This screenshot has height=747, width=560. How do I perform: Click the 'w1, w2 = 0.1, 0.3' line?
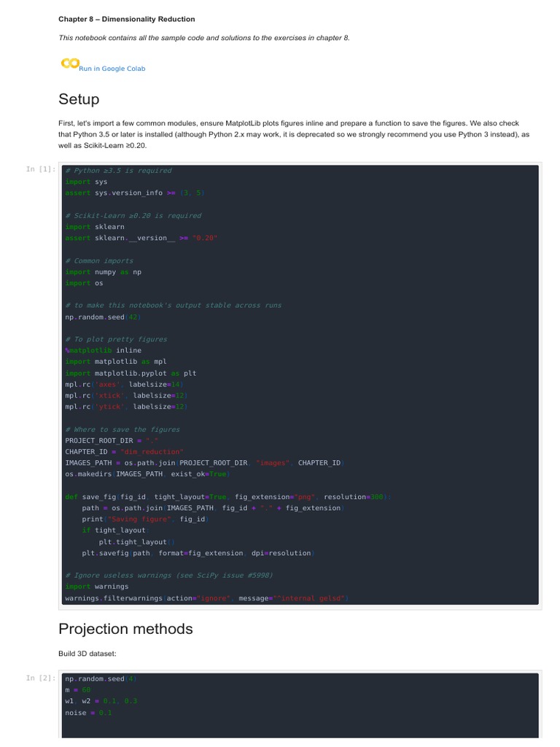pos(101,701)
